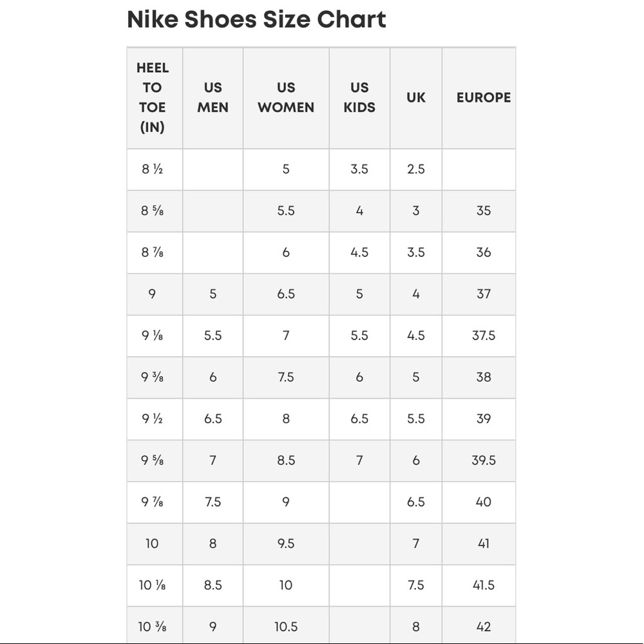This screenshot has height=644, width=644.
Task: Click the US KIDS column header
Action: pos(359,97)
